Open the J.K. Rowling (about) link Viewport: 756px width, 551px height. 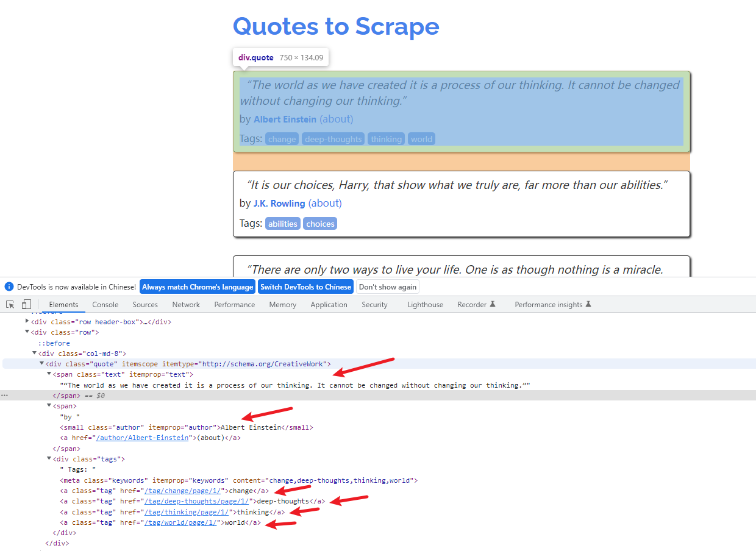(325, 203)
